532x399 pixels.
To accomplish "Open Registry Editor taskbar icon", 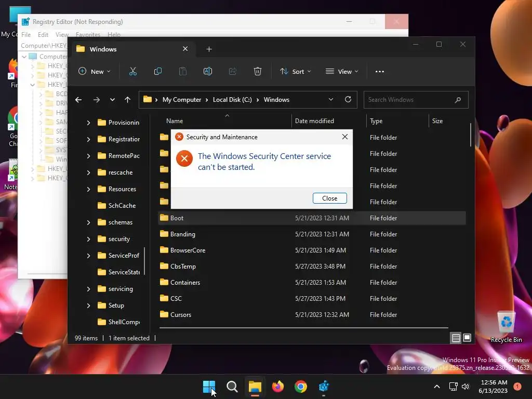I will (x=324, y=387).
